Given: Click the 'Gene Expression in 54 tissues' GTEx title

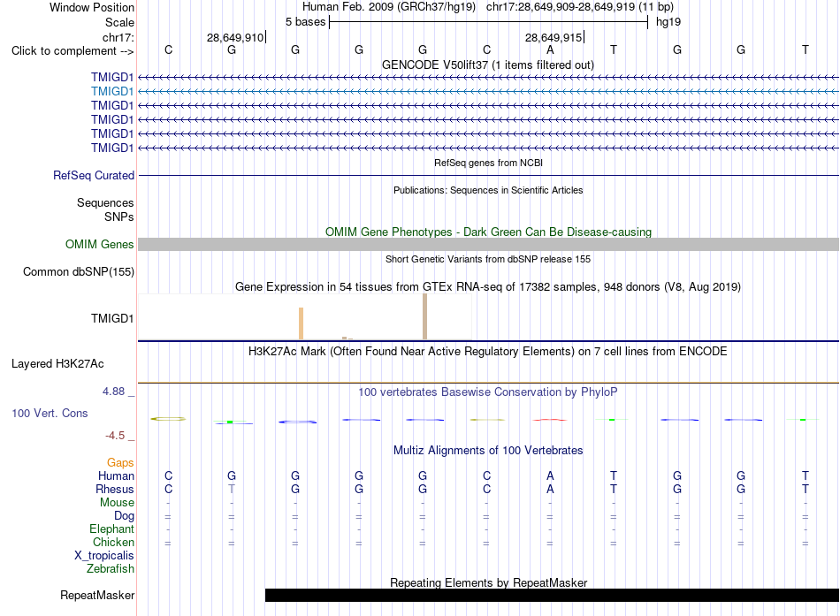Looking at the screenshot, I should [x=488, y=286].
